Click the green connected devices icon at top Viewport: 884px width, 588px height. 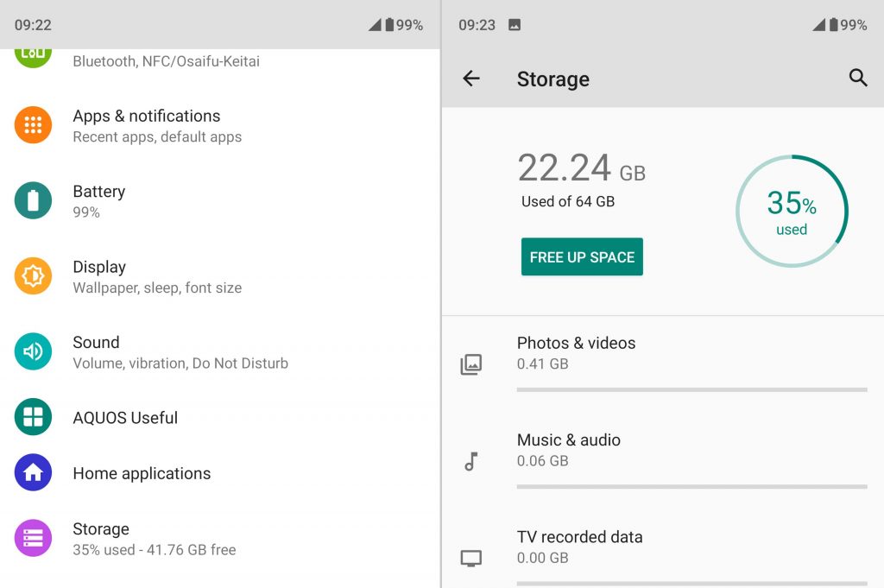(33, 58)
